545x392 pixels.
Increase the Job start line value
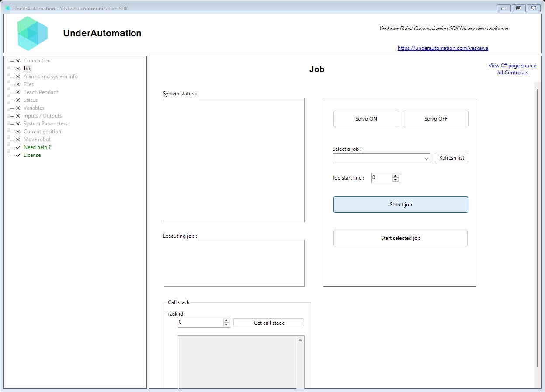tap(396, 176)
